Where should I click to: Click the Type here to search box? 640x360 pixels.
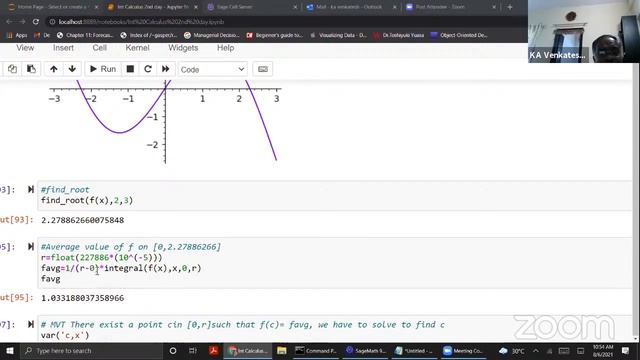tap(92, 351)
